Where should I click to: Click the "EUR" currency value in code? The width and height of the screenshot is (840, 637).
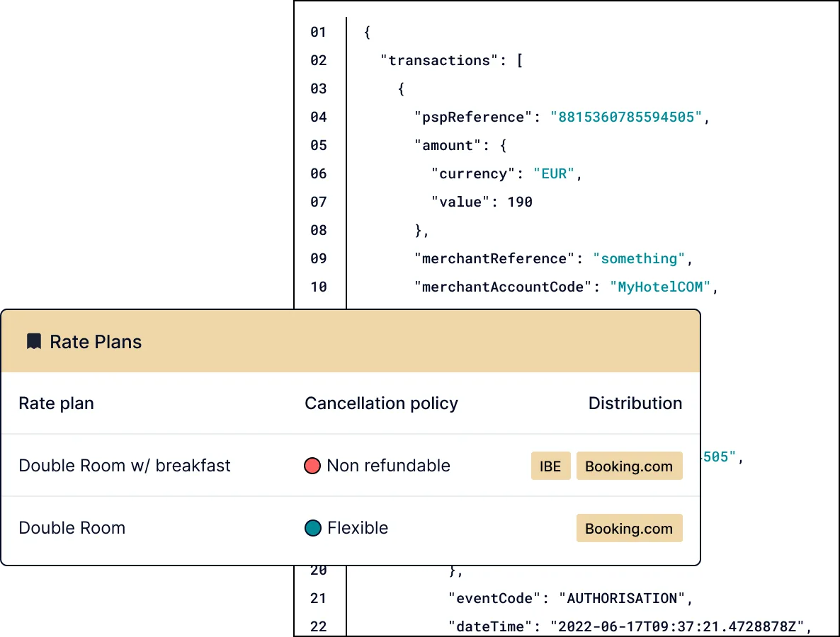(554, 174)
